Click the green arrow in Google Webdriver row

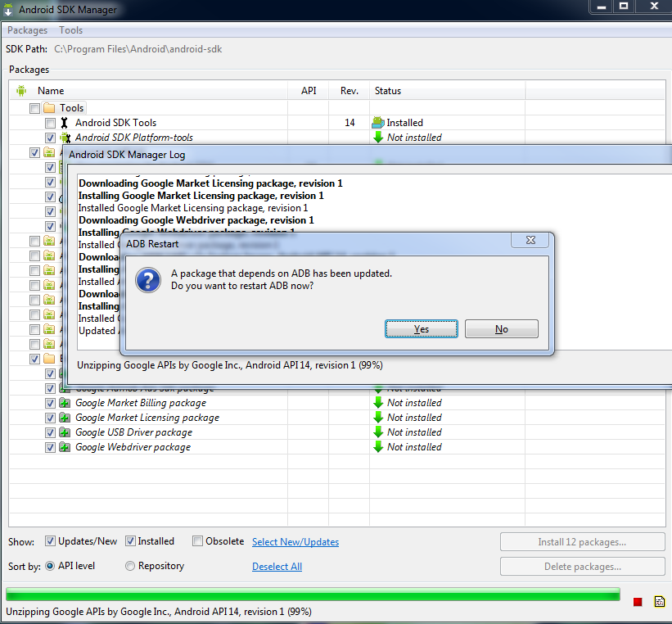point(378,447)
